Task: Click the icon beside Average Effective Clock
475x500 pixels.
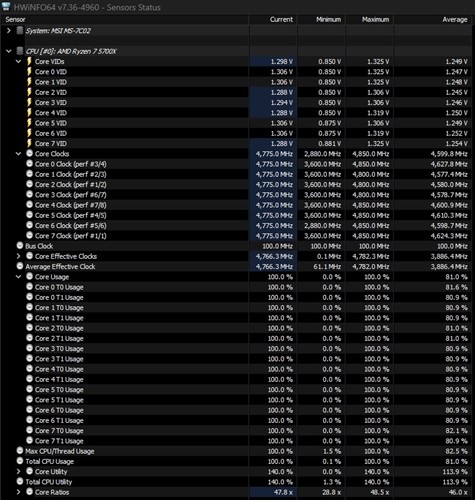Action: [x=20, y=266]
